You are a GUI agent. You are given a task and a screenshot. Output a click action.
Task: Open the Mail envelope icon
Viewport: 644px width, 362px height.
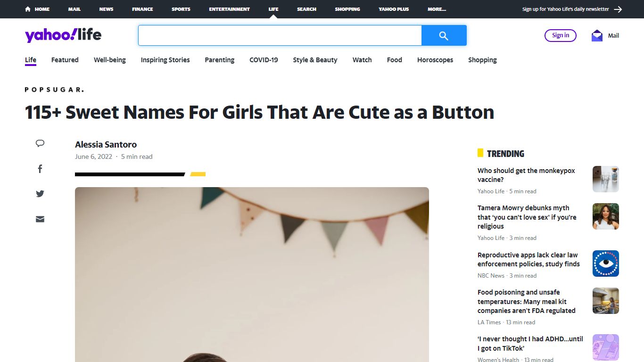(597, 35)
